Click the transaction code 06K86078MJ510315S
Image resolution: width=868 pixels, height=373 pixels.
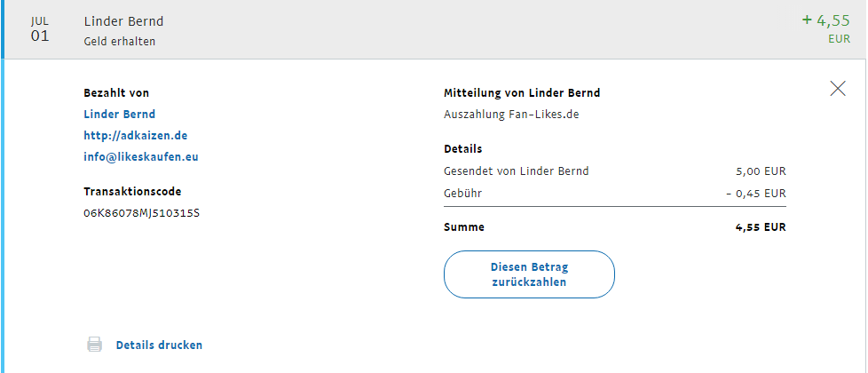tap(141, 213)
